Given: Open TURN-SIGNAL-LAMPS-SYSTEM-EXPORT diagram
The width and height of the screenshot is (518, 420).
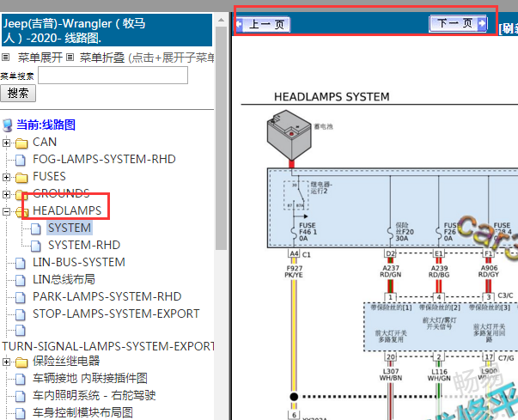Looking at the screenshot, I should tap(108, 346).
